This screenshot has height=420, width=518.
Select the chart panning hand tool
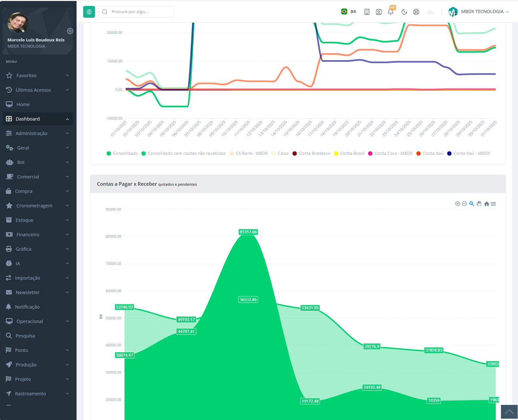coord(479,204)
